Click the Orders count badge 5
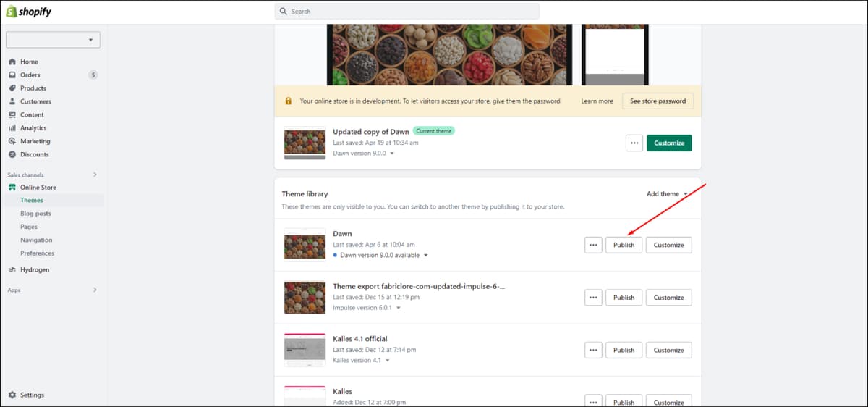868x407 pixels. (x=93, y=75)
